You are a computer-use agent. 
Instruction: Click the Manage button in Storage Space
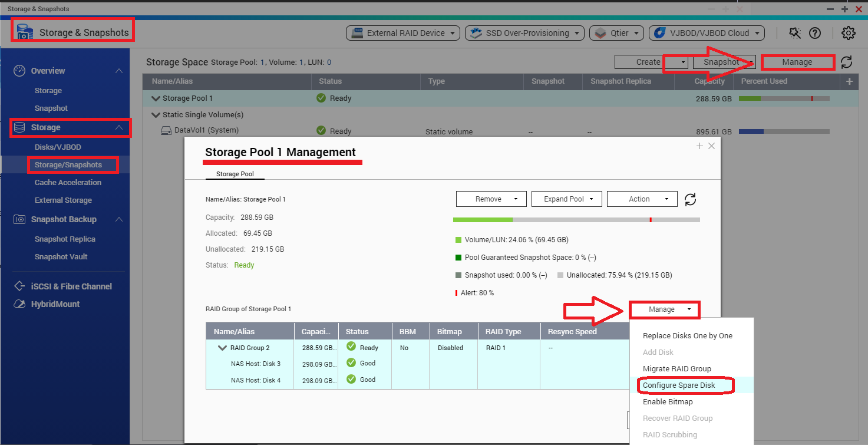point(797,62)
